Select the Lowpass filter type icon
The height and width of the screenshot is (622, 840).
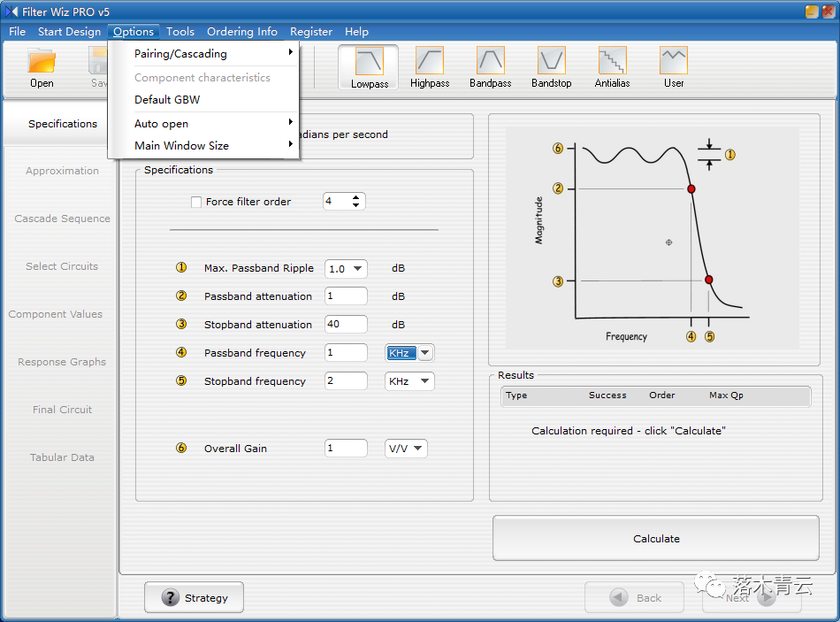coord(369,61)
